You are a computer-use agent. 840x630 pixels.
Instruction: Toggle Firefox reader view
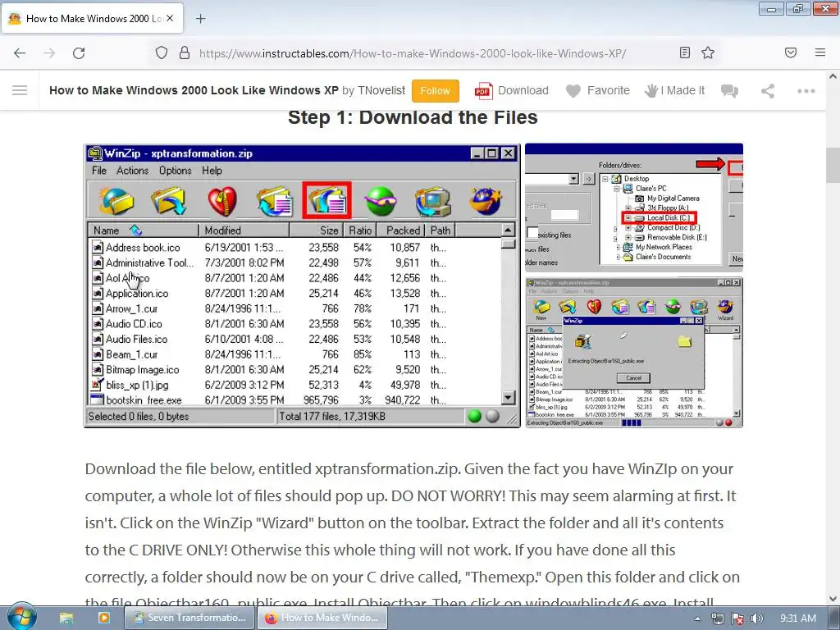click(685, 52)
